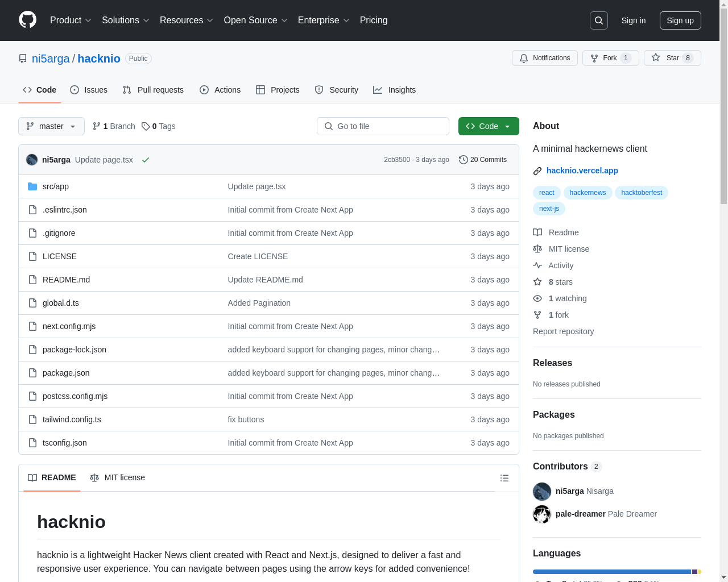728x582 pixels.
Task: Expand the Enterprise menu
Action: pos(324,20)
